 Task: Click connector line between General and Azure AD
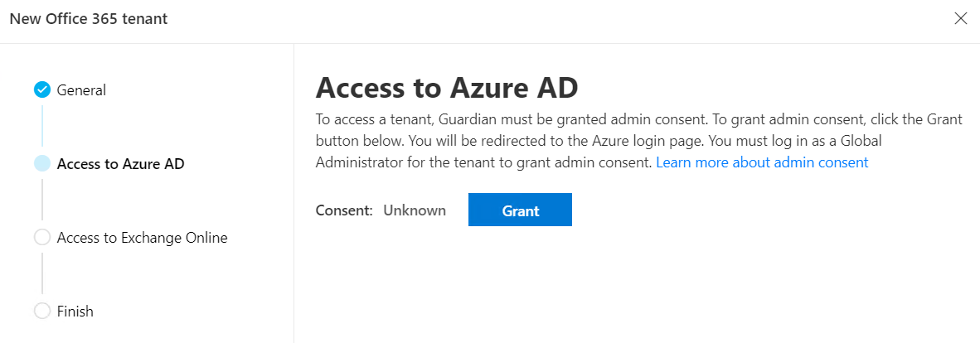42,126
